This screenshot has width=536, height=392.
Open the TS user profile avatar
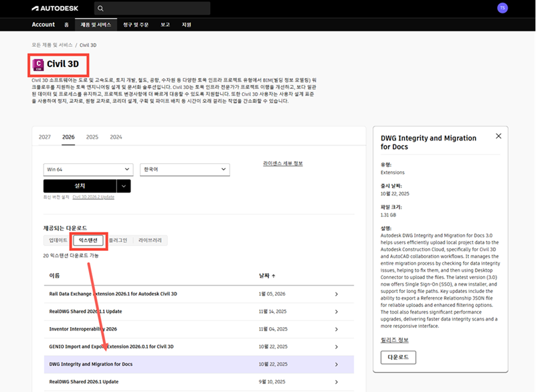pyautogui.click(x=502, y=8)
